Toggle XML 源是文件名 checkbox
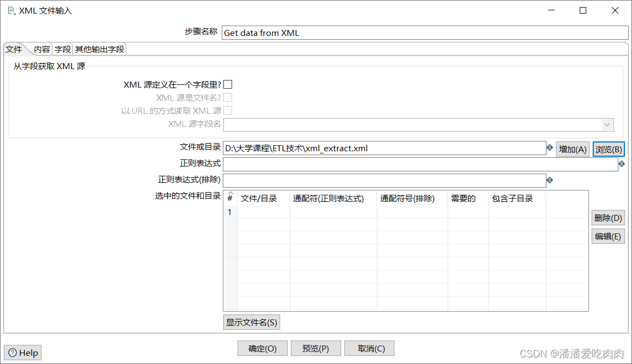Image resolution: width=632 pixels, height=364 pixels. [228, 97]
